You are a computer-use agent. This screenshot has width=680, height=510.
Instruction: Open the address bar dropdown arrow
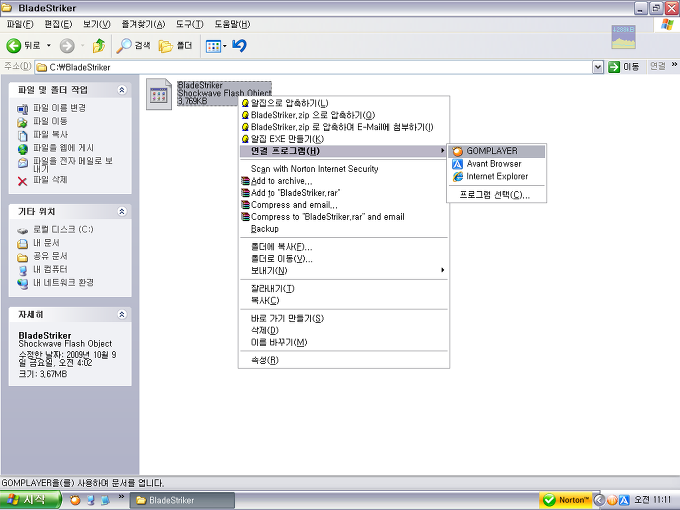click(x=598, y=67)
